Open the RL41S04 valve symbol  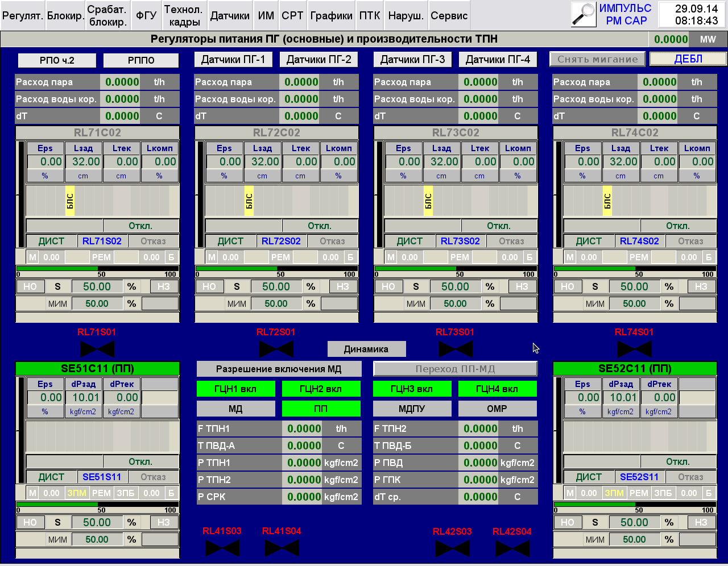[282, 548]
